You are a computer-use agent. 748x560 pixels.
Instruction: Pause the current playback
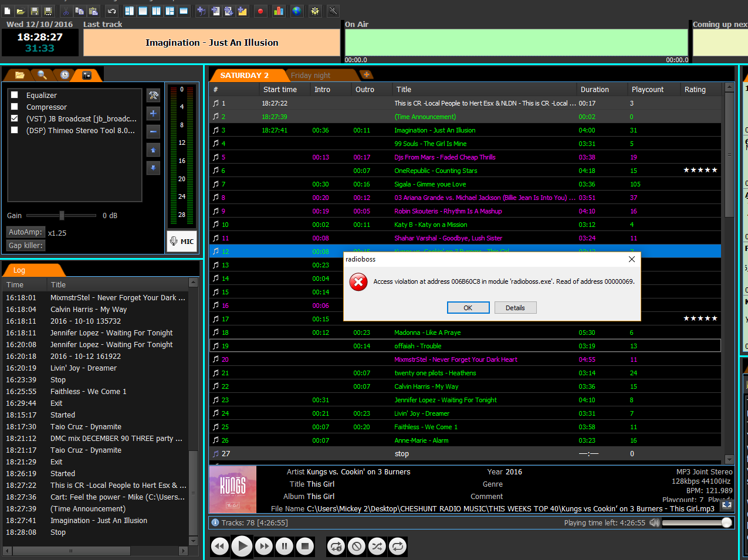tap(285, 547)
